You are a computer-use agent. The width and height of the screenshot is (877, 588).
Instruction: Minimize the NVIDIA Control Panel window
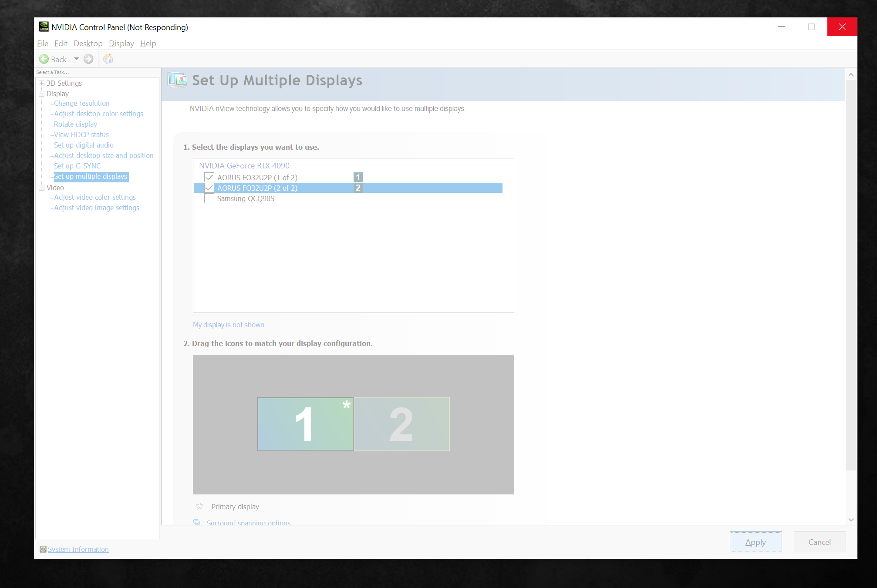coord(782,27)
